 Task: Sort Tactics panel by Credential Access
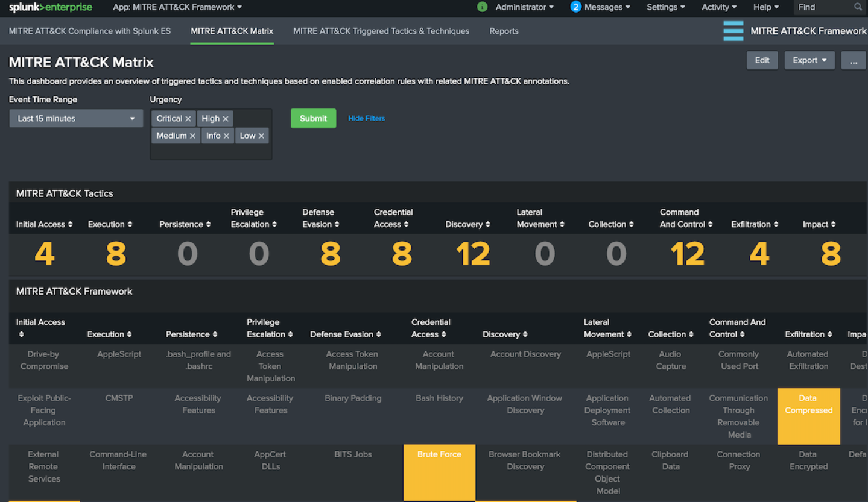(393, 218)
